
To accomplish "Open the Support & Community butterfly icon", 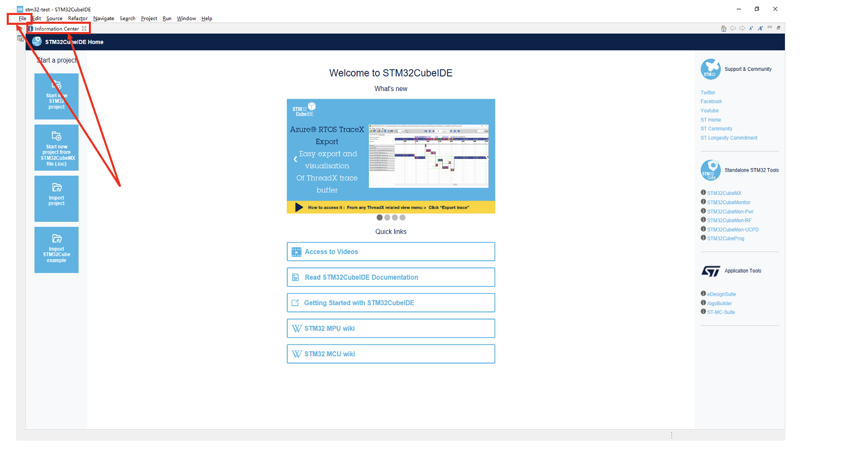I will click(x=710, y=69).
